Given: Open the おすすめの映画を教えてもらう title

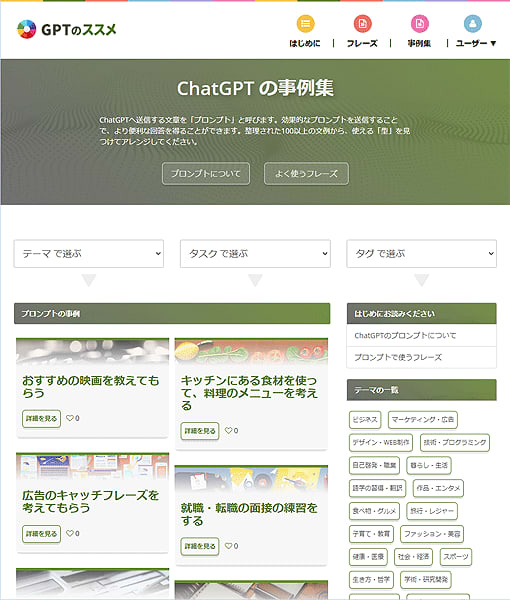Looking at the screenshot, I should (x=91, y=386).
